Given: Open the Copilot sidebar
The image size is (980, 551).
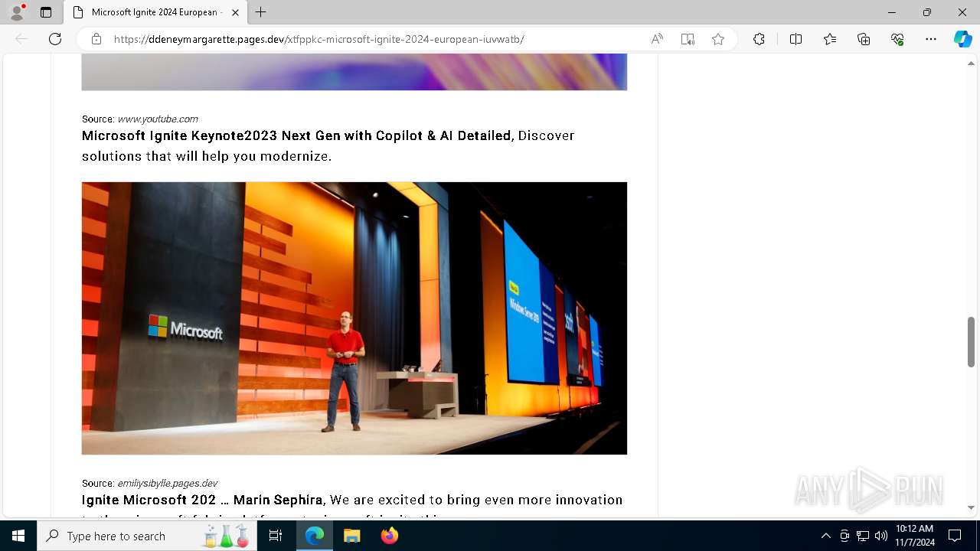Looking at the screenshot, I should (962, 39).
